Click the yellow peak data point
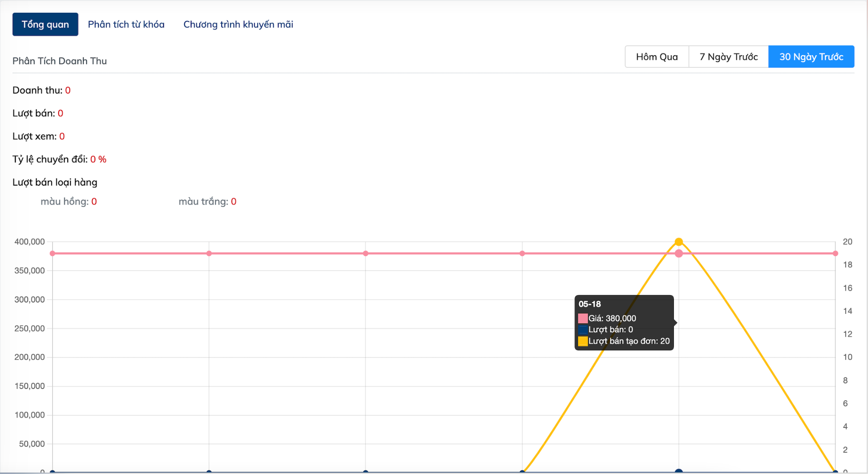 679,242
